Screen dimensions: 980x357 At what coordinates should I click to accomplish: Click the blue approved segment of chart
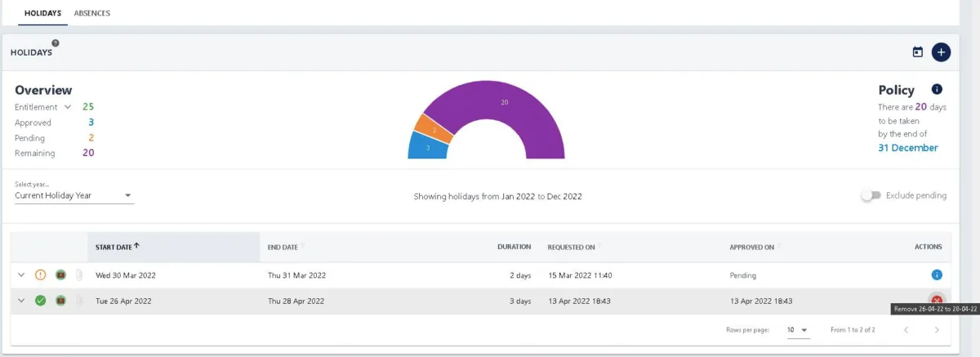(x=428, y=147)
